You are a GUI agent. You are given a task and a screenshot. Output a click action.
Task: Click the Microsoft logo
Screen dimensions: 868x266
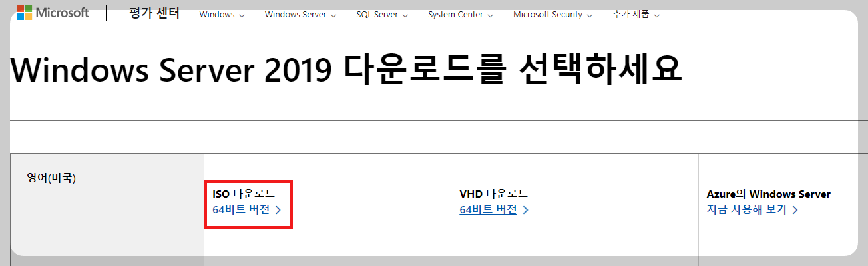52,13
